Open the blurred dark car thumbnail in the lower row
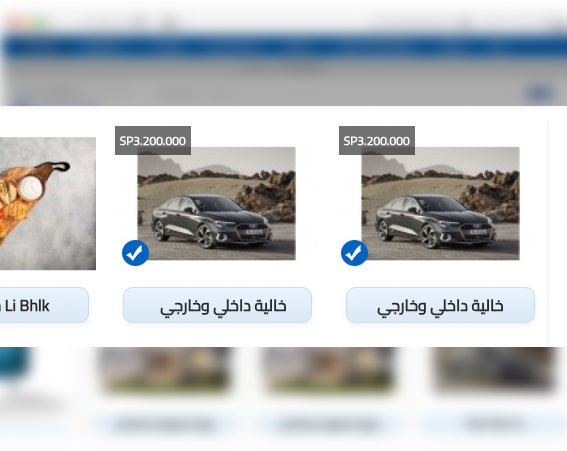Viewport: 567px width, 451px height. click(495, 370)
